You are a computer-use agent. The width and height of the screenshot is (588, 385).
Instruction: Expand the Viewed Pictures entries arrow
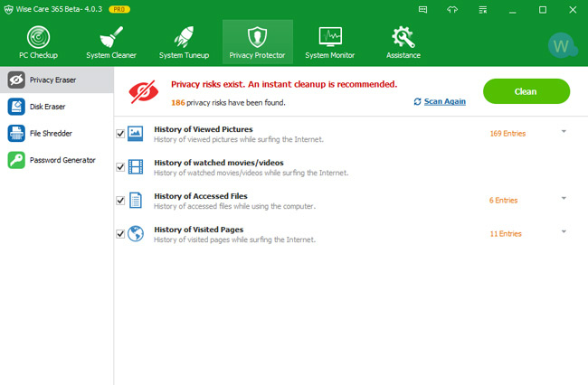click(x=564, y=131)
